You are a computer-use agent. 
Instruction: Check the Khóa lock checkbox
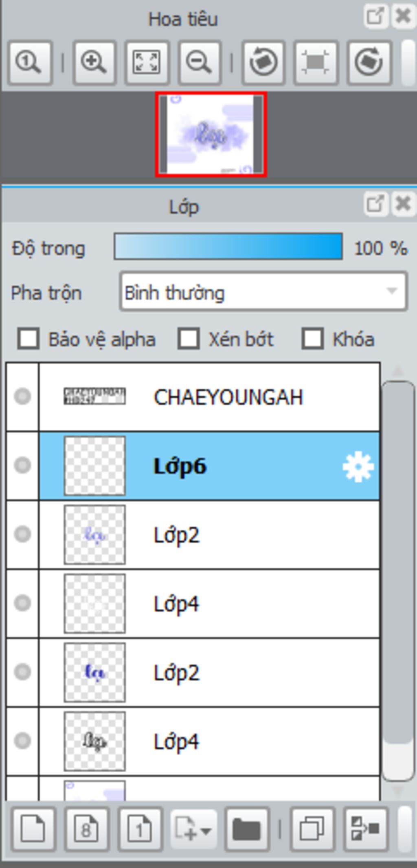[312, 339]
